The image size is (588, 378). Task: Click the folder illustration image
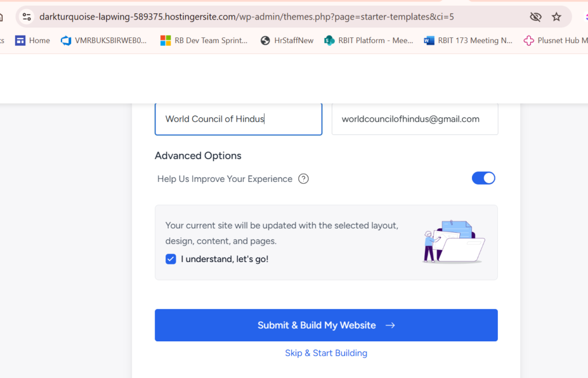click(454, 242)
